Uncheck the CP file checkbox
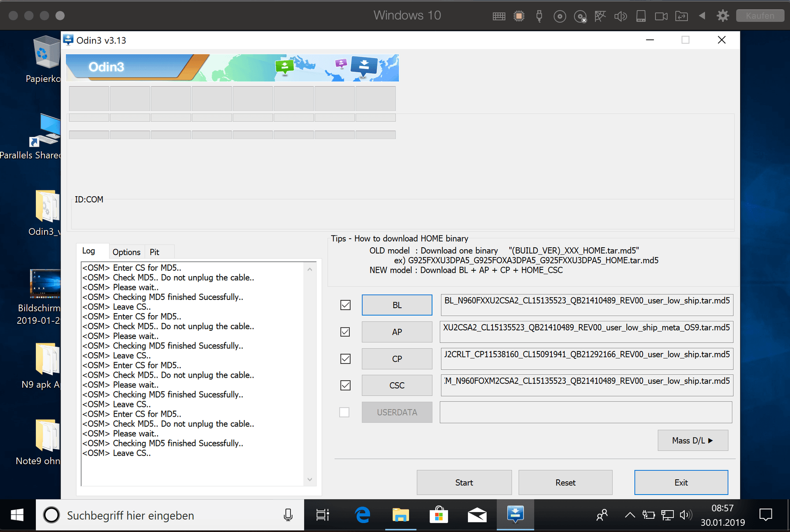This screenshot has height=532, width=790. pyautogui.click(x=345, y=358)
